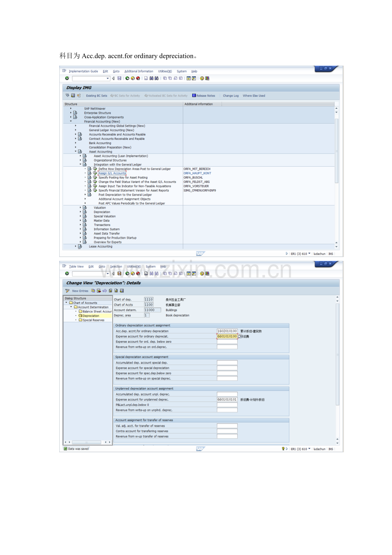
Task: Click Help question icon in Display IMG toolbar
Action: [202, 78]
